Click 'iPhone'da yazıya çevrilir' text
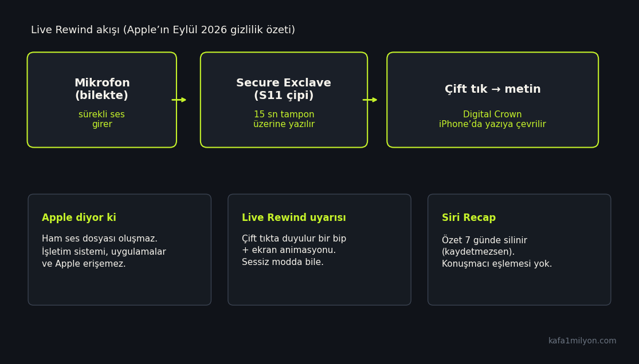 pos(492,124)
